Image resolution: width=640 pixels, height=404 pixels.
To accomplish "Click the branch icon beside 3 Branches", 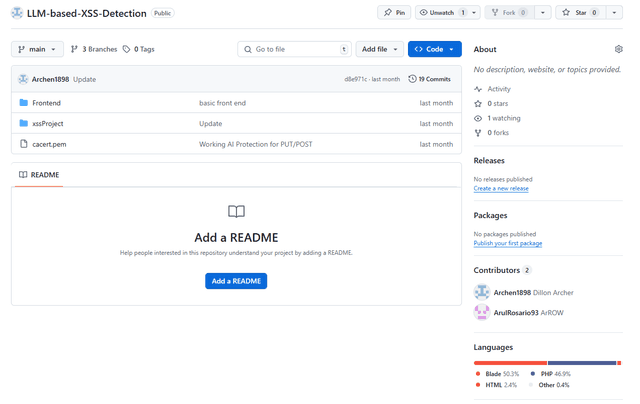I will (x=74, y=49).
